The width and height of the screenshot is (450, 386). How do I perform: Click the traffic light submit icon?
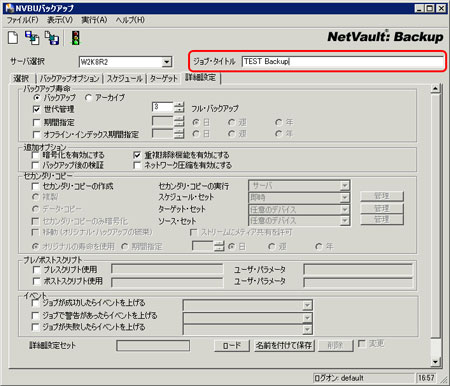(76, 38)
